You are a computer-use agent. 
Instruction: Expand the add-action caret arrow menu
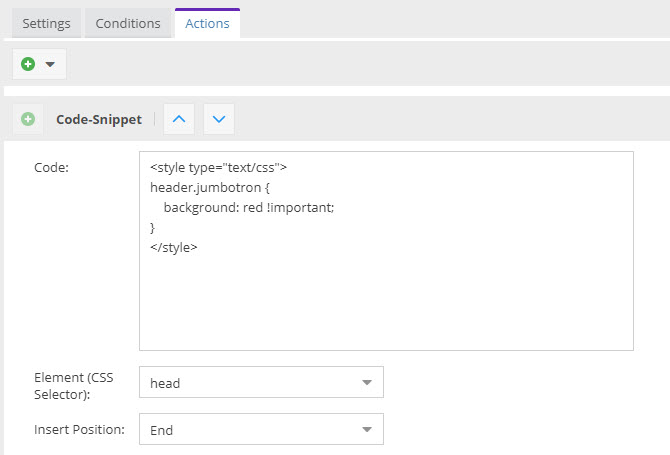point(50,64)
